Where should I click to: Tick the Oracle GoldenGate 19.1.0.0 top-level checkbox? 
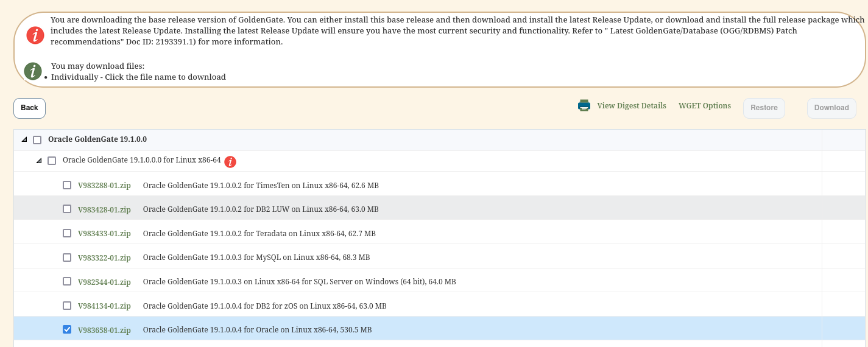coord(37,140)
